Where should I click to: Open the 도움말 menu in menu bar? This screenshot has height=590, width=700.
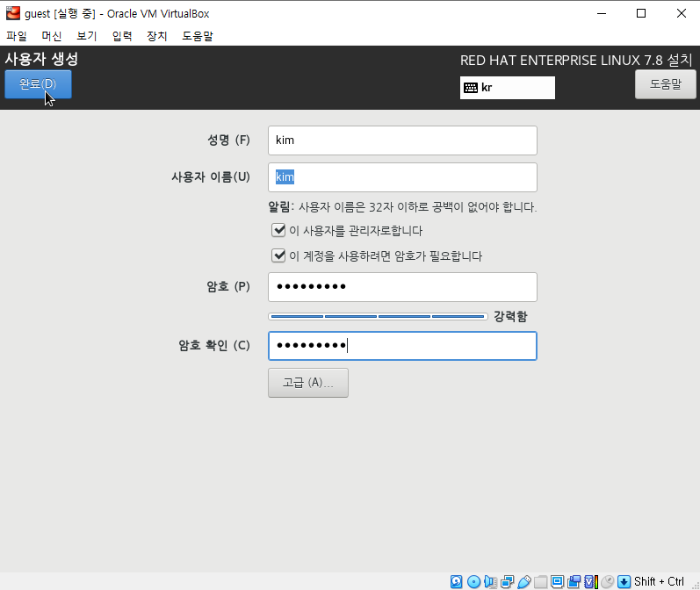point(198,36)
